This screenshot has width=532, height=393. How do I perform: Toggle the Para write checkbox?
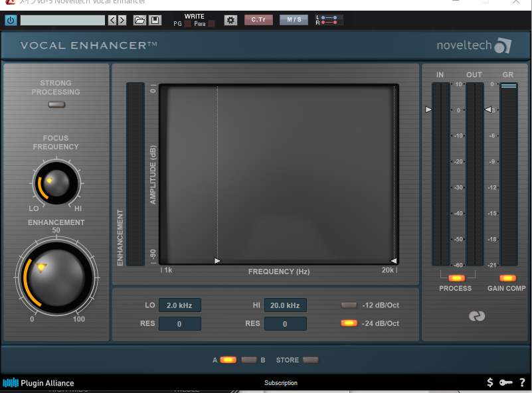(x=212, y=24)
